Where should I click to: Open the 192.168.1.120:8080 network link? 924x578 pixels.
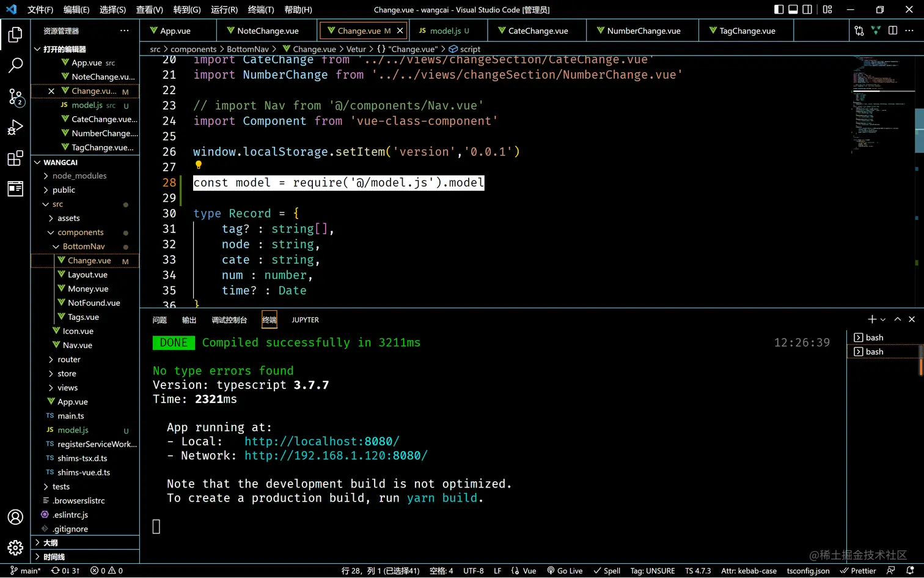[x=336, y=456]
